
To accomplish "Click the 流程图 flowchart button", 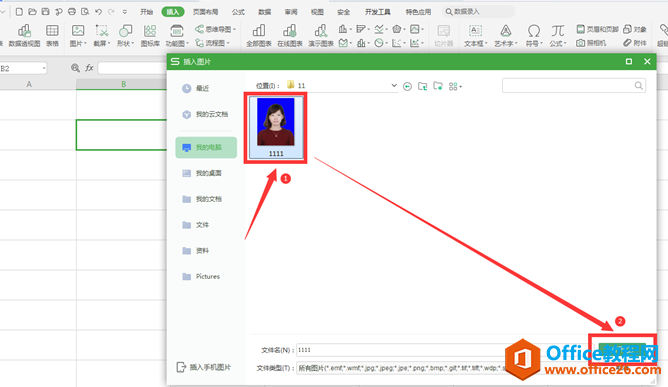I will point(212,43).
